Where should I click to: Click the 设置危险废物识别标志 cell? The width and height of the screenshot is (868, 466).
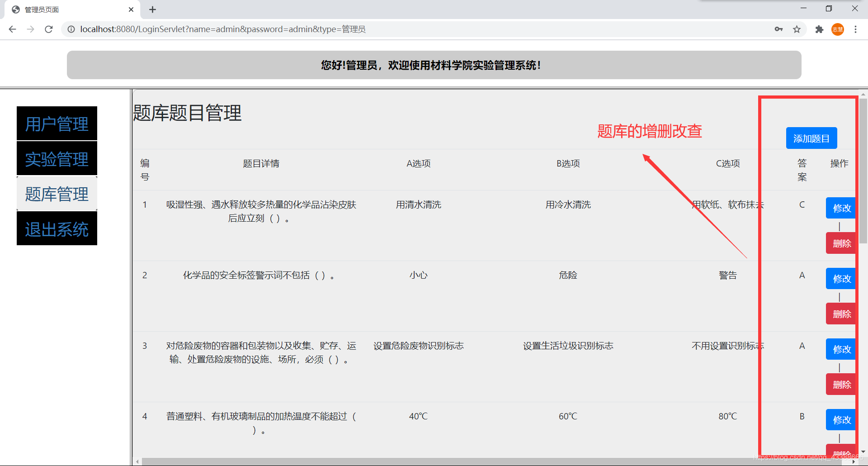[419, 346]
